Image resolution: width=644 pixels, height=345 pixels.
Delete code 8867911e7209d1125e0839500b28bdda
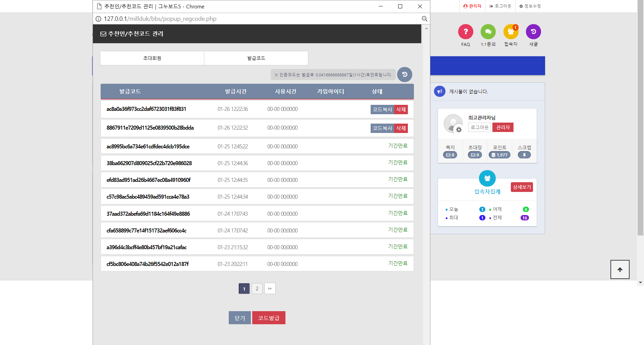click(401, 128)
